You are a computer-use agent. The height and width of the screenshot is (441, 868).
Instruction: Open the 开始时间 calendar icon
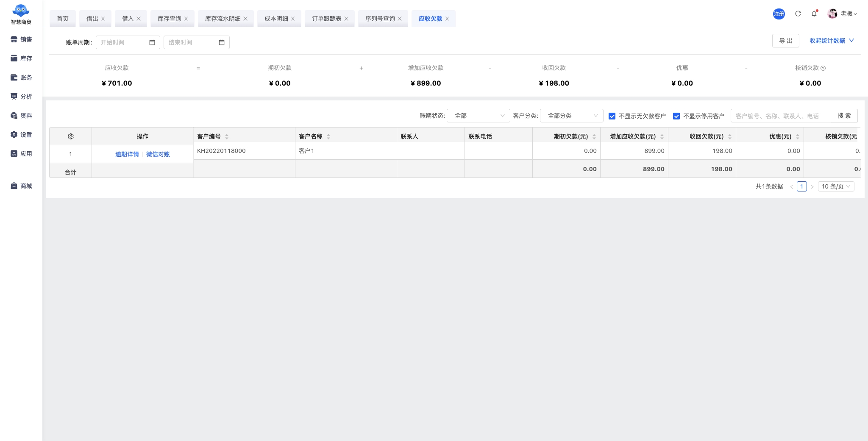tap(152, 42)
